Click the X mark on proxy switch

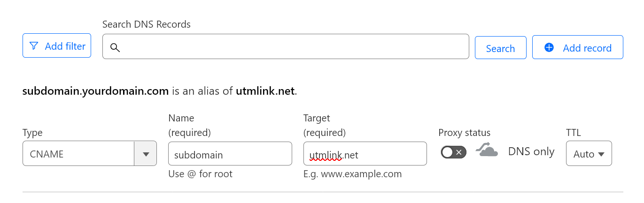click(459, 152)
